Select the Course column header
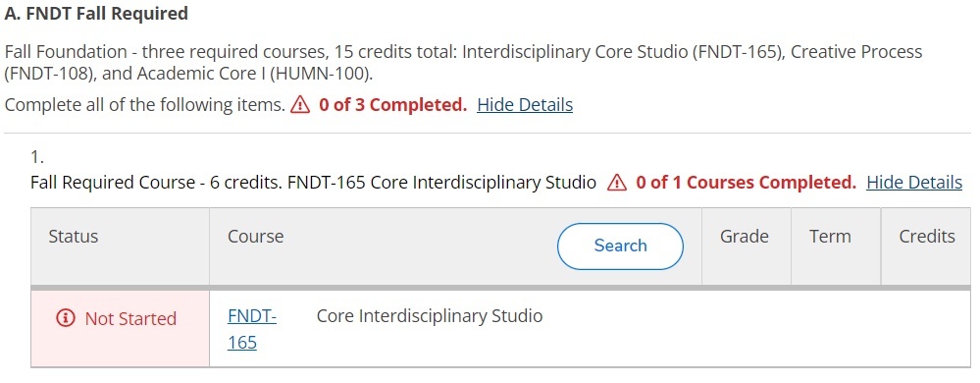Viewport: 980px width, 383px height. 255,236
